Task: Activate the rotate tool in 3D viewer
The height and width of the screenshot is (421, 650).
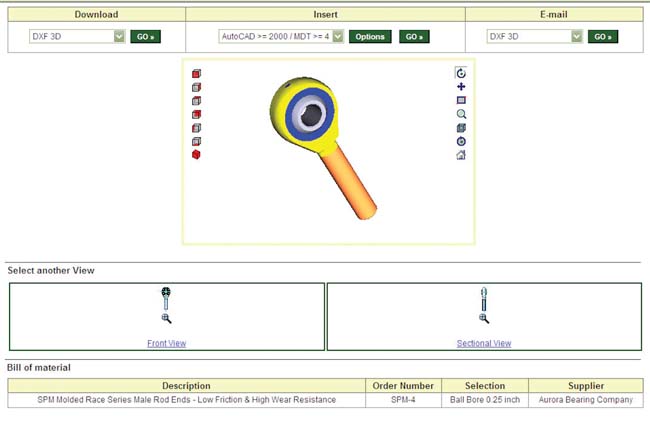Action: [x=461, y=73]
